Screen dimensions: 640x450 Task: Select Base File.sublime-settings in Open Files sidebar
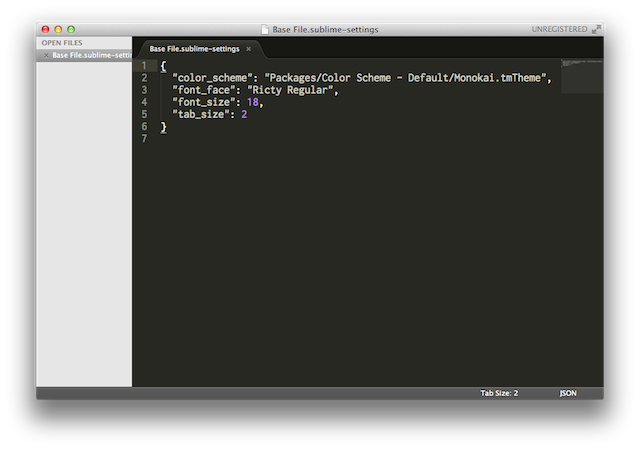92,55
